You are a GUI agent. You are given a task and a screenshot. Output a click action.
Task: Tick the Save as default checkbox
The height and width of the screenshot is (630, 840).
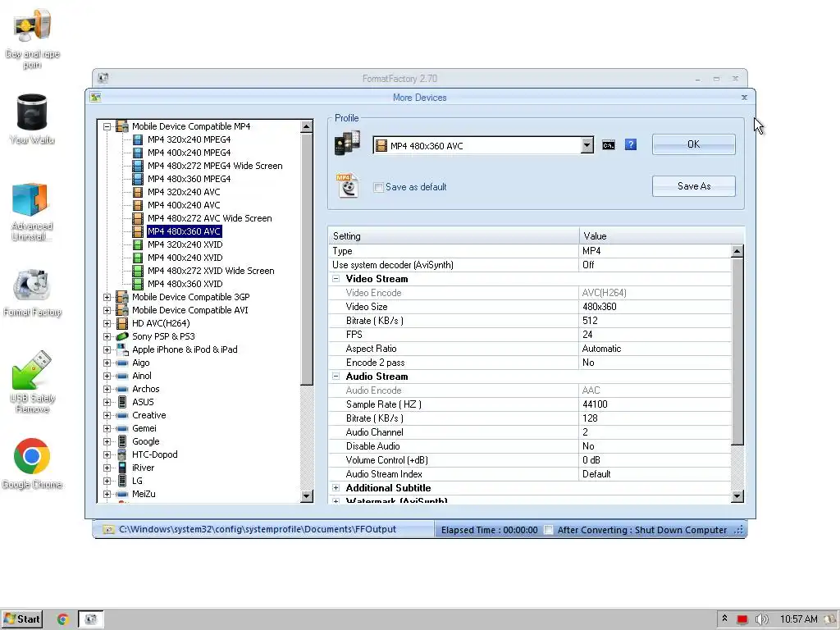point(378,187)
